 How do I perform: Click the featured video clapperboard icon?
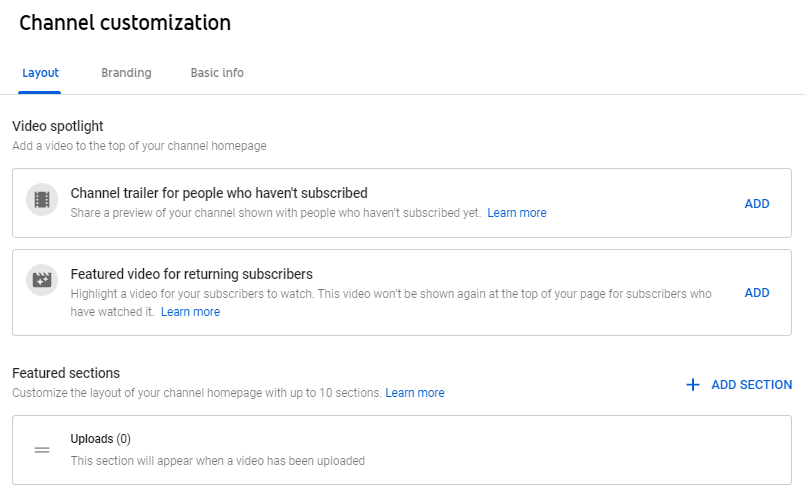click(x=42, y=280)
